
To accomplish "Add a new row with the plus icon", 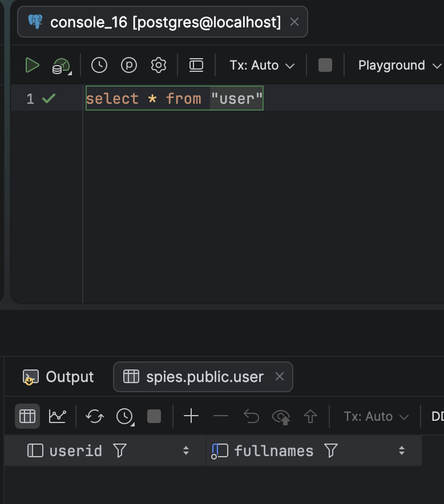I will [191, 416].
